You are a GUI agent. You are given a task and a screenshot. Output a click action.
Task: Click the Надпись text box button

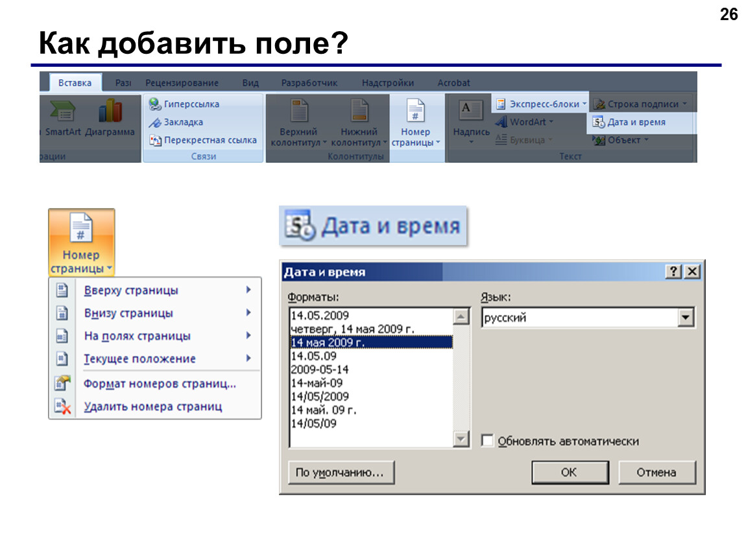click(471, 122)
